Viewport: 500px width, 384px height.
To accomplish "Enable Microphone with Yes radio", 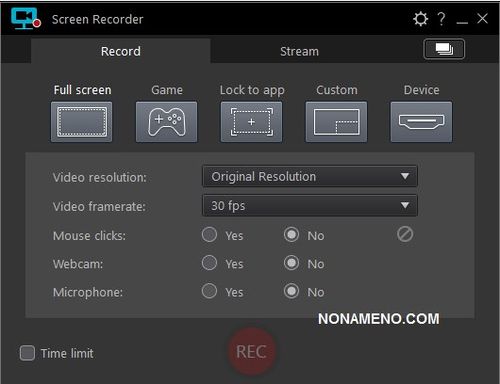I will [x=209, y=291].
